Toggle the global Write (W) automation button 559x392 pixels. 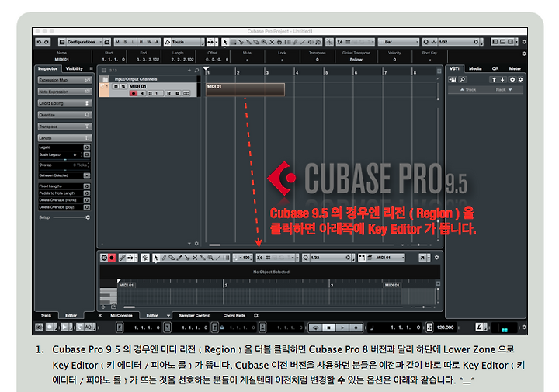click(x=149, y=42)
